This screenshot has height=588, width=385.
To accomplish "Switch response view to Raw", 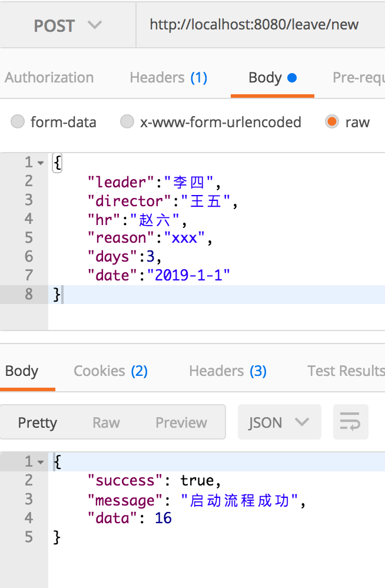I will 107,422.
